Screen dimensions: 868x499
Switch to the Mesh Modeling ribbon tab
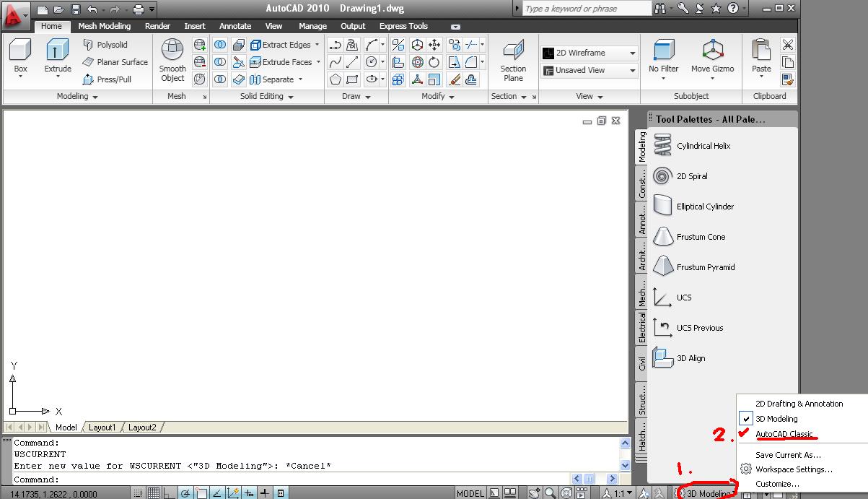coord(104,26)
